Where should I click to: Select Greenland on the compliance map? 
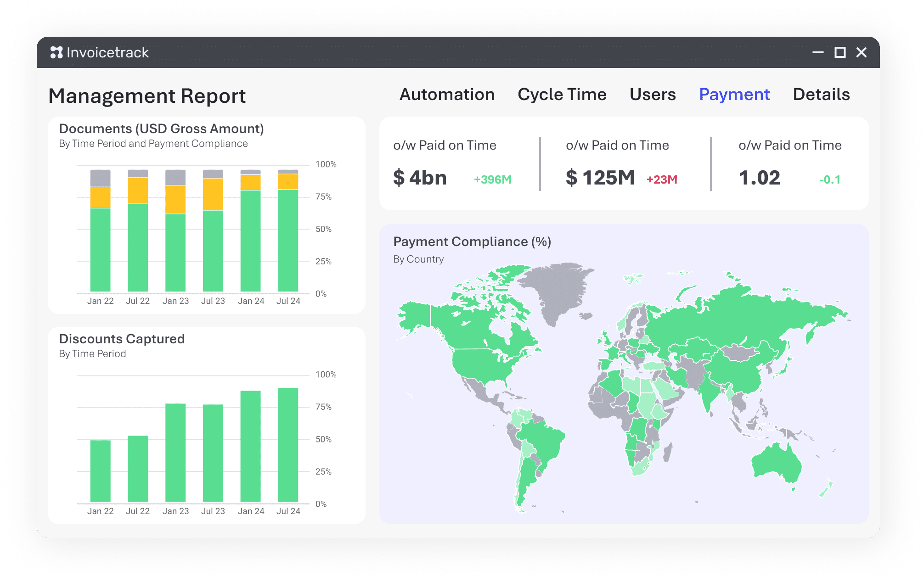pos(560,289)
